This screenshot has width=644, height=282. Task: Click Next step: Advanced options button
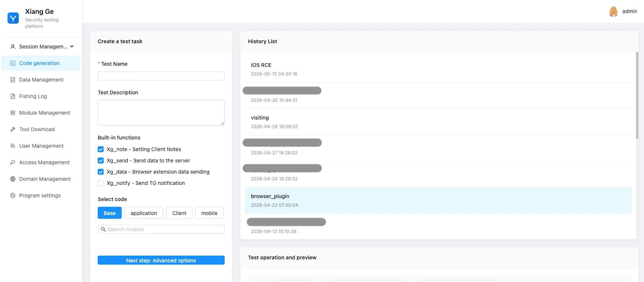161,260
